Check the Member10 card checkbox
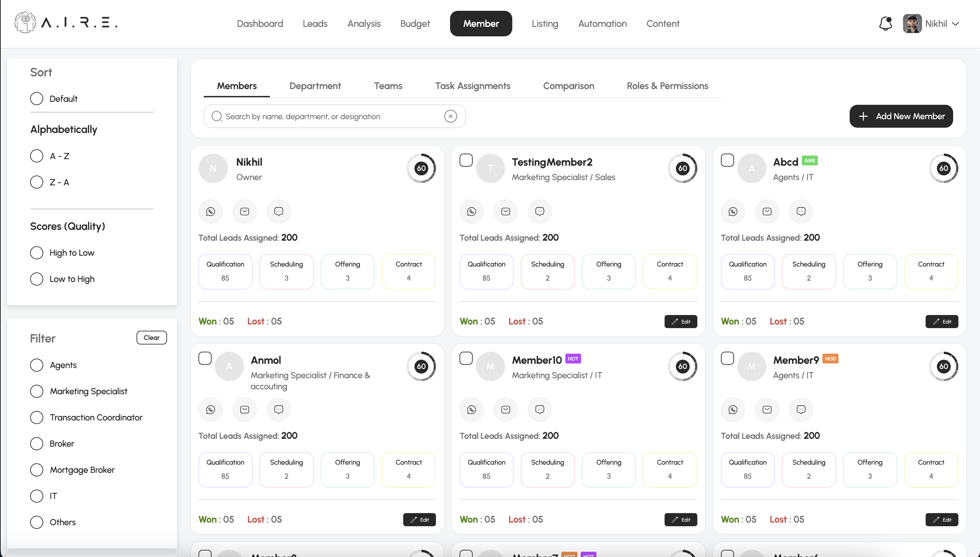980x557 pixels. click(466, 358)
